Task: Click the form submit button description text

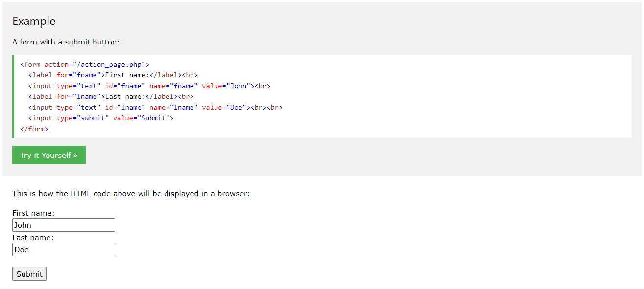Action: (66, 42)
